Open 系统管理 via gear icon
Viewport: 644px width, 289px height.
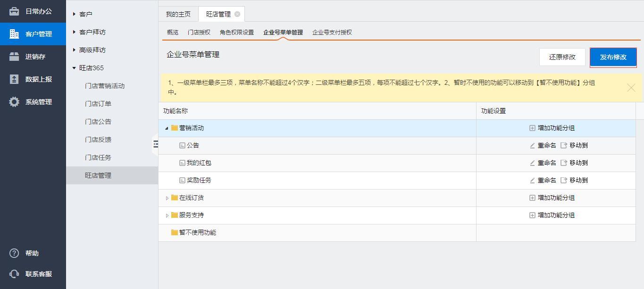coord(14,102)
